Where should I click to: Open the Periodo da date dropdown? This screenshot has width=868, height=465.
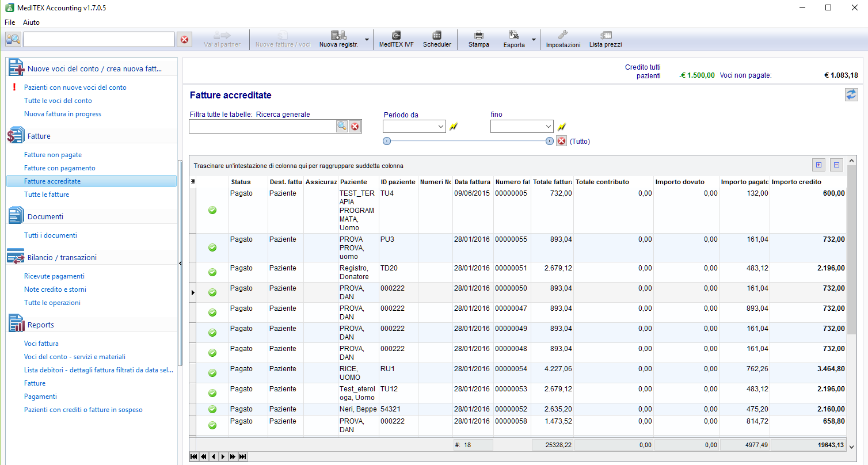tap(440, 127)
